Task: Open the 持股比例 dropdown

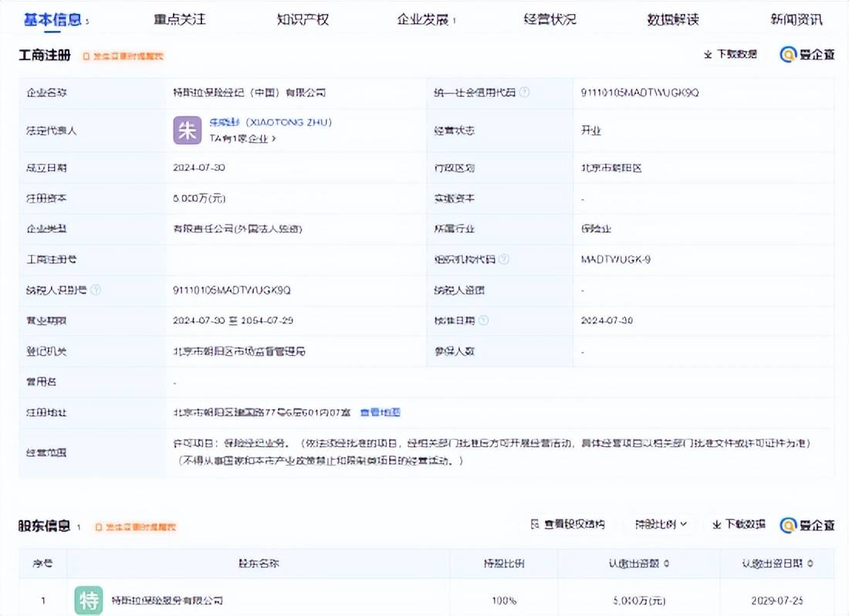Action: pyautogui.click(x=661, y=524)
